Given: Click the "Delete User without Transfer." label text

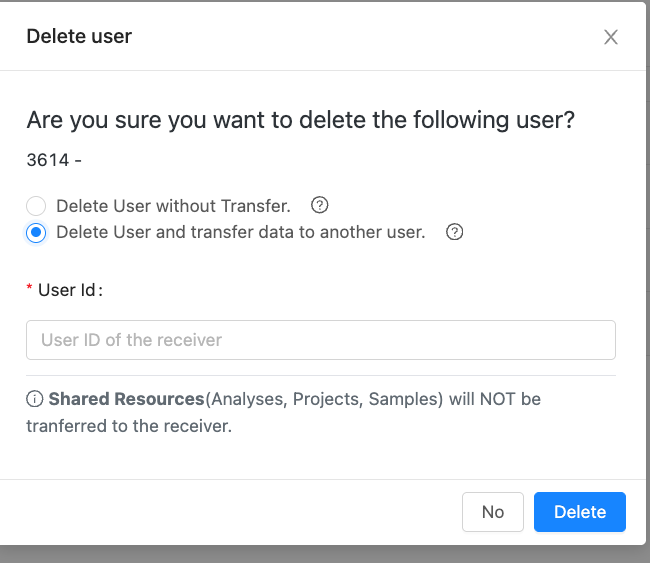Looking at the screenshot, I should click(x=173, y=207).
